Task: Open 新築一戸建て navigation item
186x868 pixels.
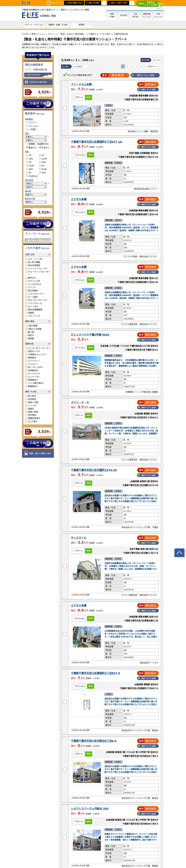Action: (112, 15)
